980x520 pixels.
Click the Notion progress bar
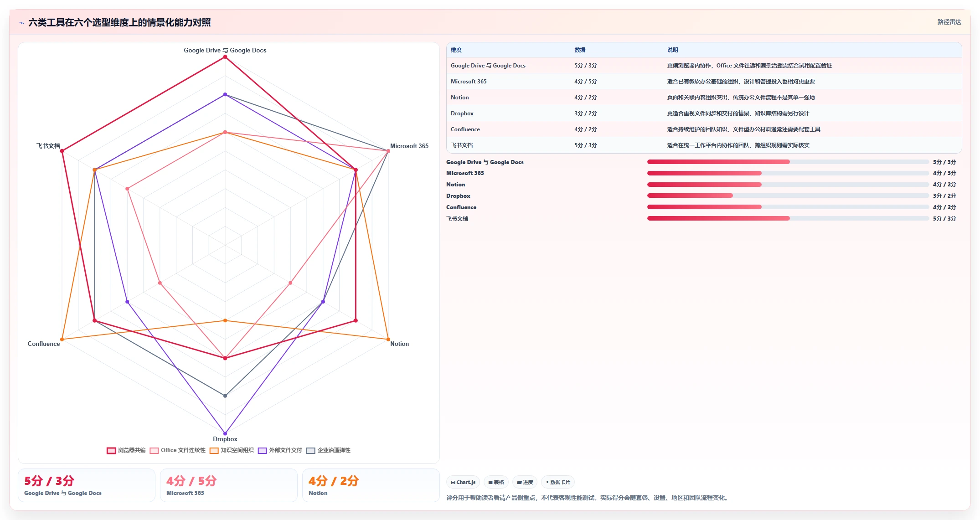pos(788,185)
